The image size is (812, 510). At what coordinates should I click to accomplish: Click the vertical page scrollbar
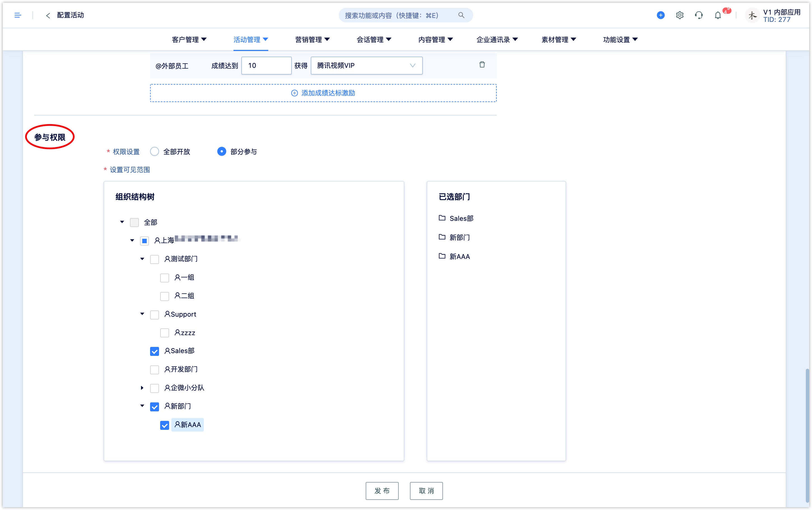click(807, 435)
